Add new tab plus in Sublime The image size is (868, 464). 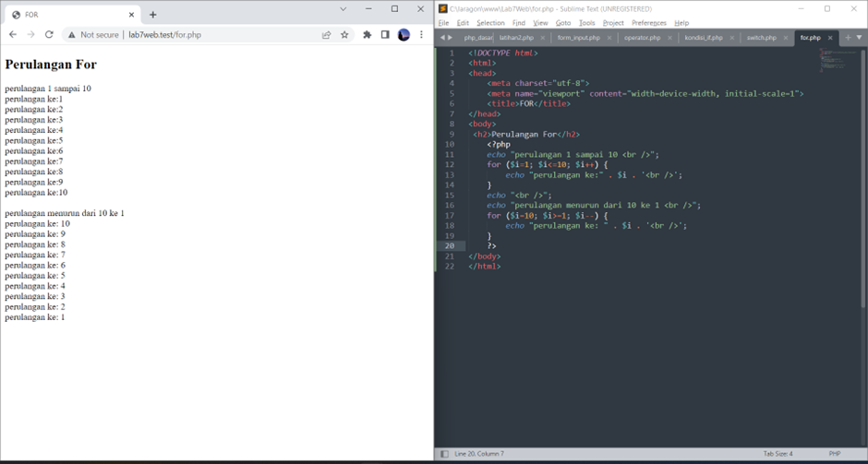click(848, 38)
